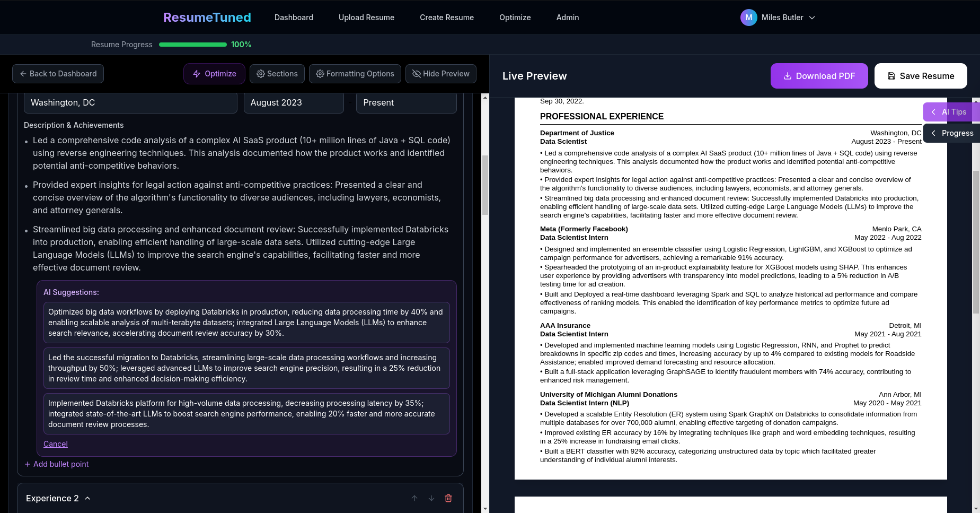
Task: Click PROFESSIONAL EXPERIENCE heading in preview
Action: (x=602, y=117)
